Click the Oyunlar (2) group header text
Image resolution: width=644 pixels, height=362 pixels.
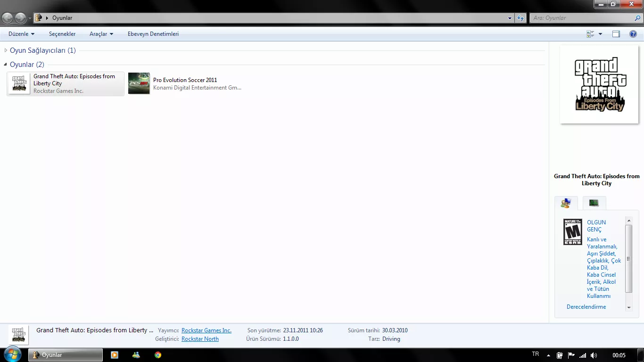coord(27,65)
